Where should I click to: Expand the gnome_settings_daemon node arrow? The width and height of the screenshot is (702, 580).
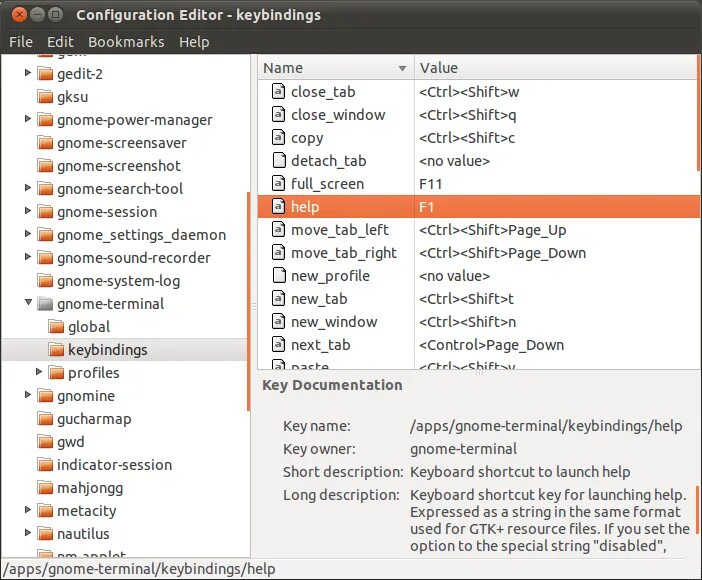(x=28, y=234)
